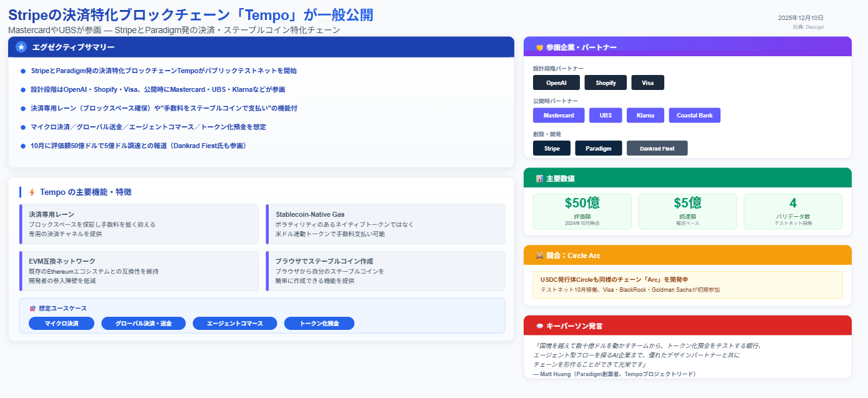Click the star icon on エグゼクティブサマリー header
Image resolution: width=868 pixels, height=398 pixels.
[x=21, y=46]
